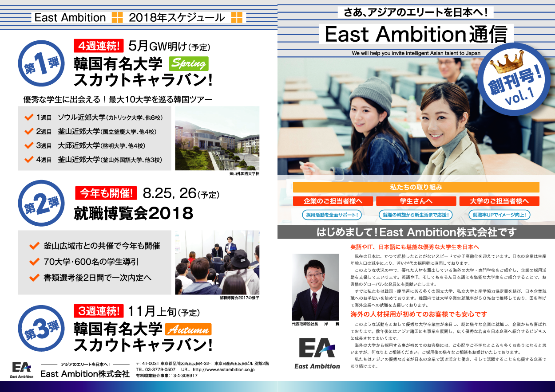Click the 5月GW明け(予定) date text

pyautogui.click(x=169, y=46)
